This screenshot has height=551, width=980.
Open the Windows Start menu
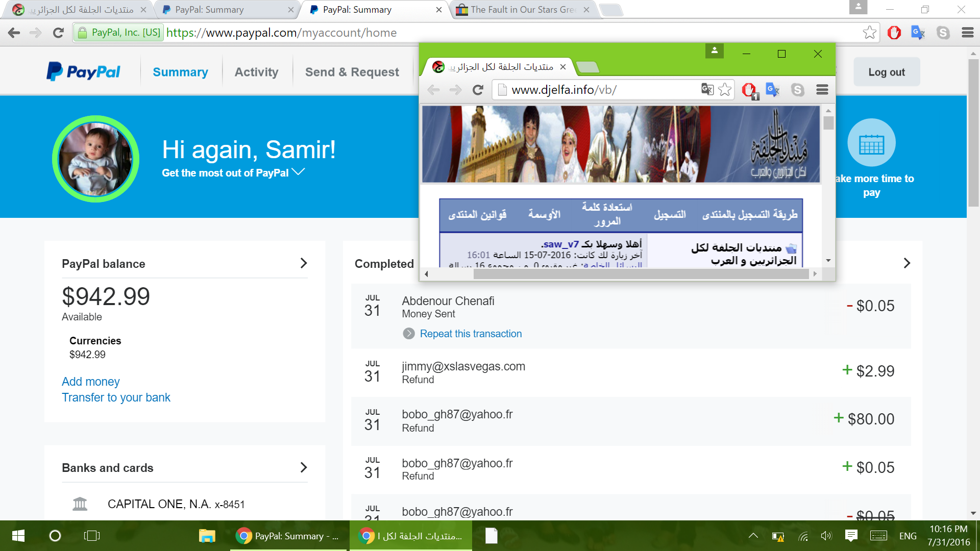[18, 536]
